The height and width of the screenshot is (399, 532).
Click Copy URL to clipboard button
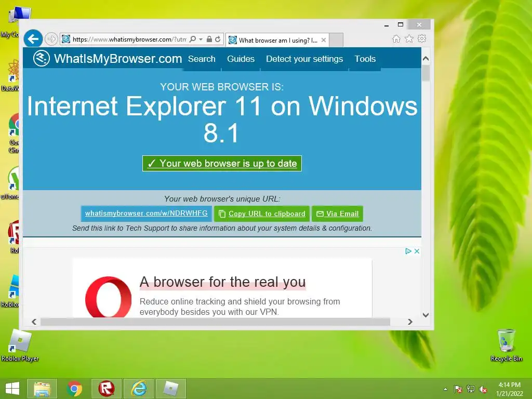coord(262,214)
